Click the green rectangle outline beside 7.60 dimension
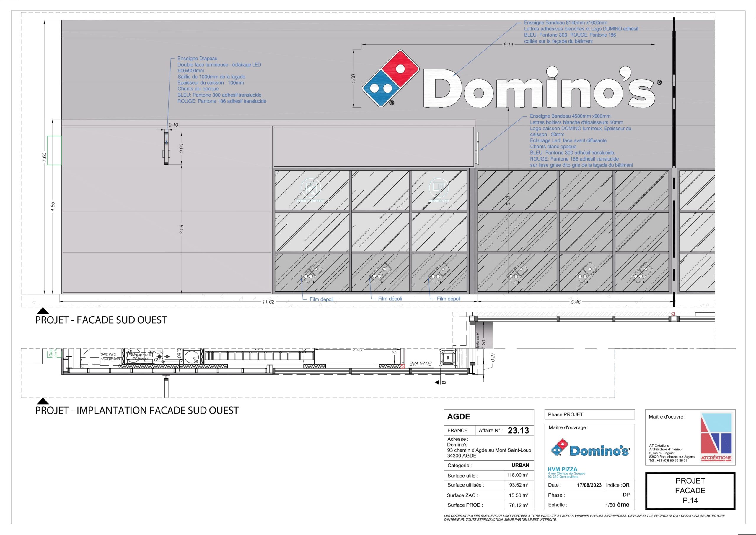The height and width of the screenshot is (535, 756). pyautogui.click(x=54, y=150)
